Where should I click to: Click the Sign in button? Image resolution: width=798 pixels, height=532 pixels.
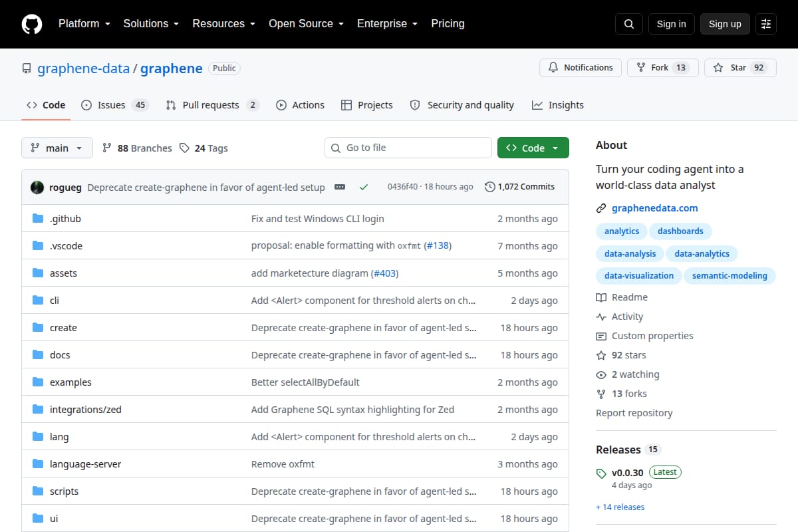[671, 24]
